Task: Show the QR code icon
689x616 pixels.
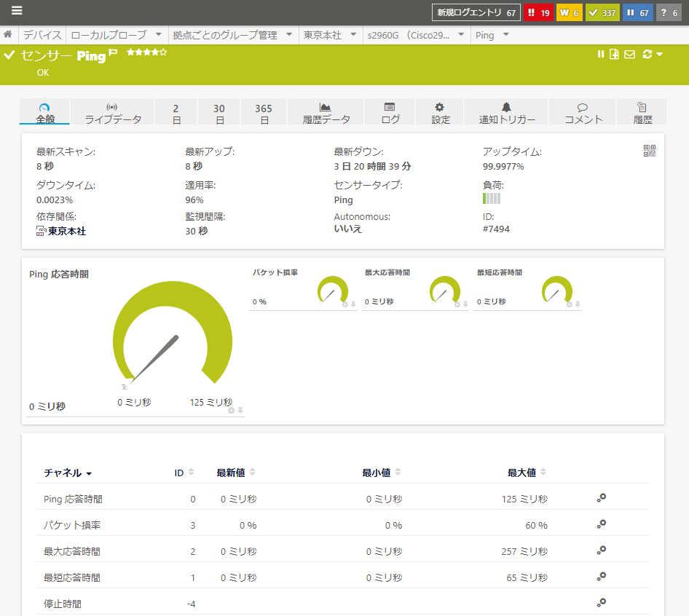Action: click(650, 151)
